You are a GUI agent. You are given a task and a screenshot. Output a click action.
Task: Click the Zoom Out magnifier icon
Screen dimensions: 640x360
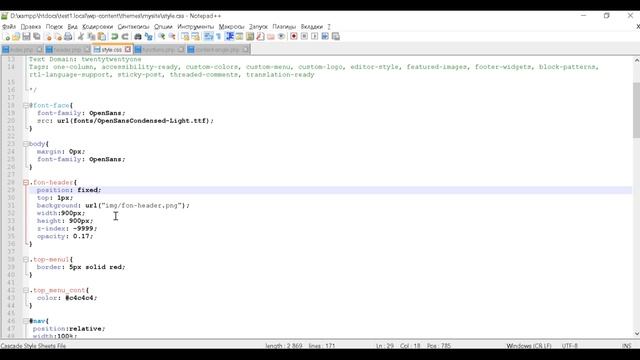click(172, 37)
